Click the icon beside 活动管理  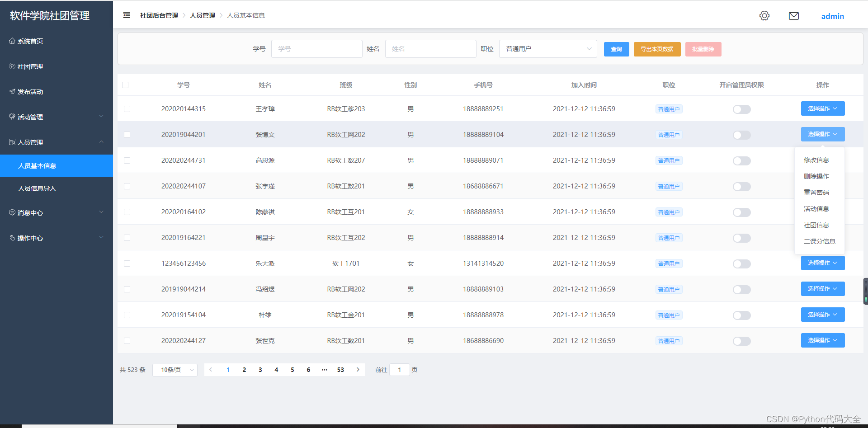pos(12,117)
